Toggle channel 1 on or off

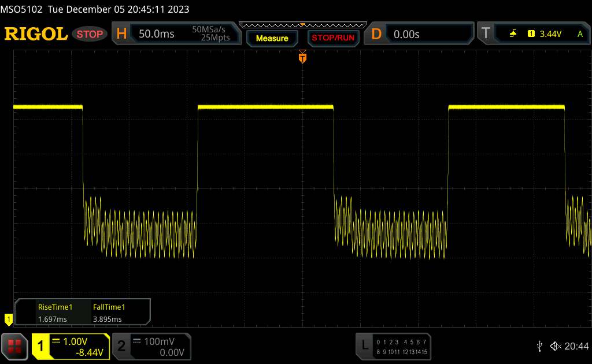[41, 346]
